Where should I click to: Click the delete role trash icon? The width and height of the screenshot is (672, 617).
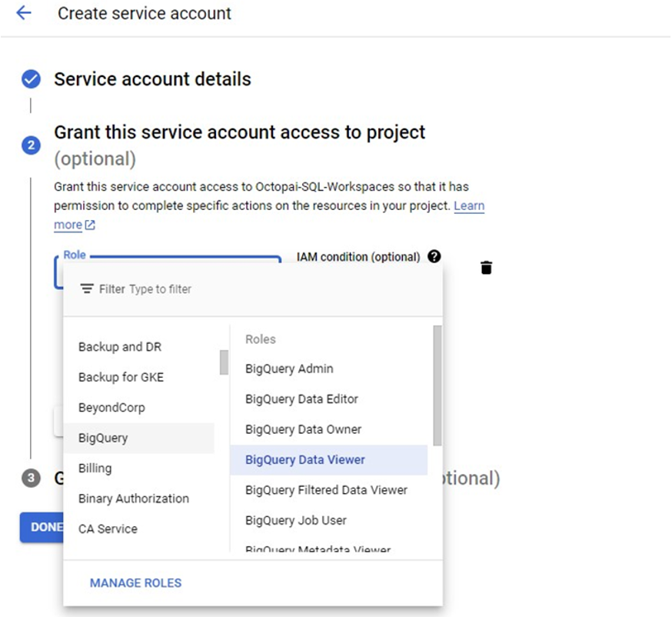[486, 268]
